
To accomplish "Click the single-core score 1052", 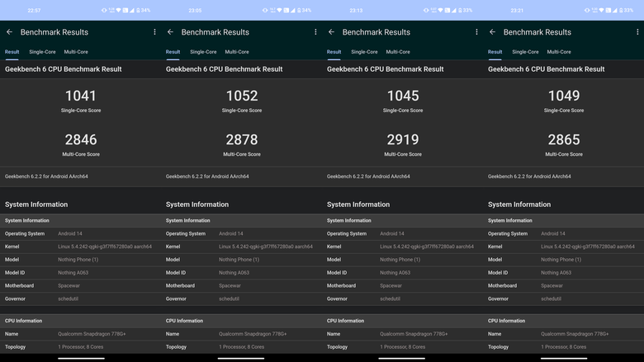I will click(242, 96).
